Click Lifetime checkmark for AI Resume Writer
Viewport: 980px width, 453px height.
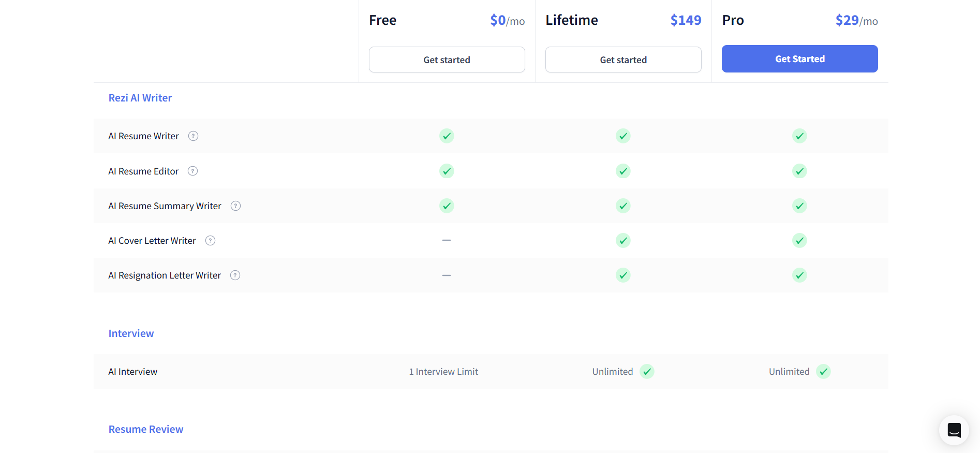623,136
